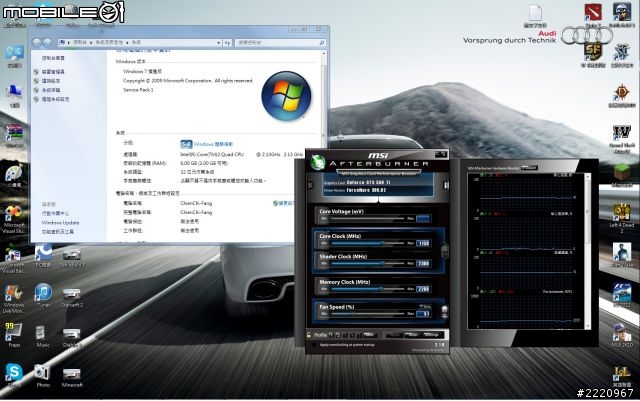Click the Reset button in Afterburner
Viewport: 640px width, 401px height.
tap(411, 335)
